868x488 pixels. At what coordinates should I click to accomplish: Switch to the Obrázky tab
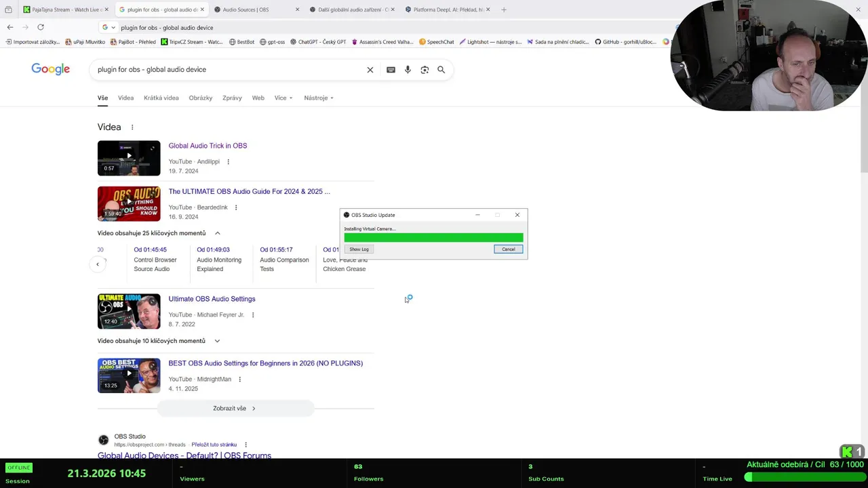click(201, 98)
